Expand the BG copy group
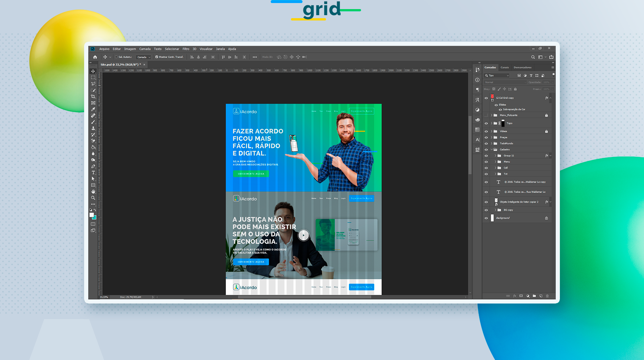The image size is (644, 360). click(496, 210)
